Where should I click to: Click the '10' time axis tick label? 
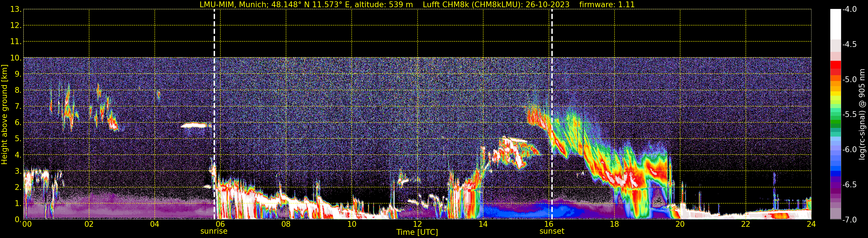(352, 224)
